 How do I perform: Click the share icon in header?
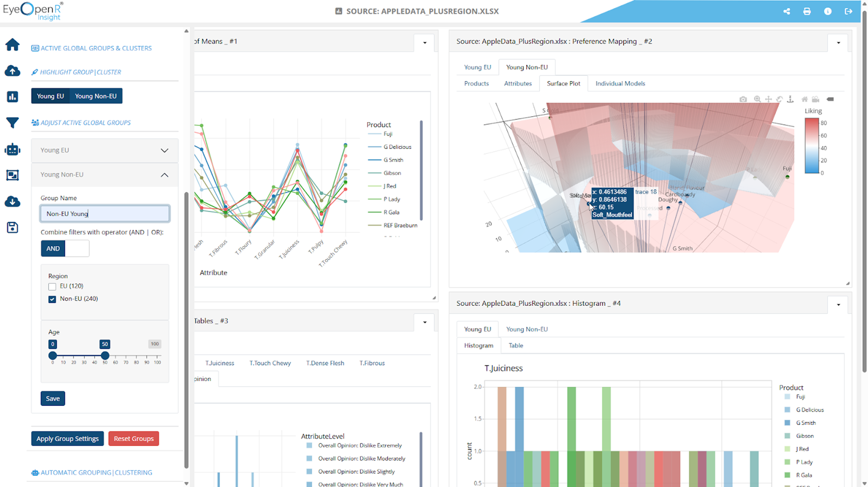(x=786, y=11)
